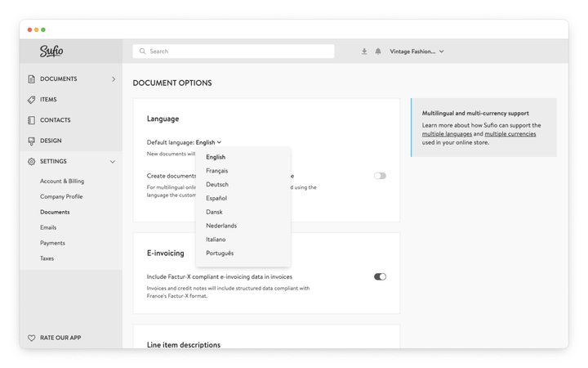Open the multiple languages link

(447, 134)
